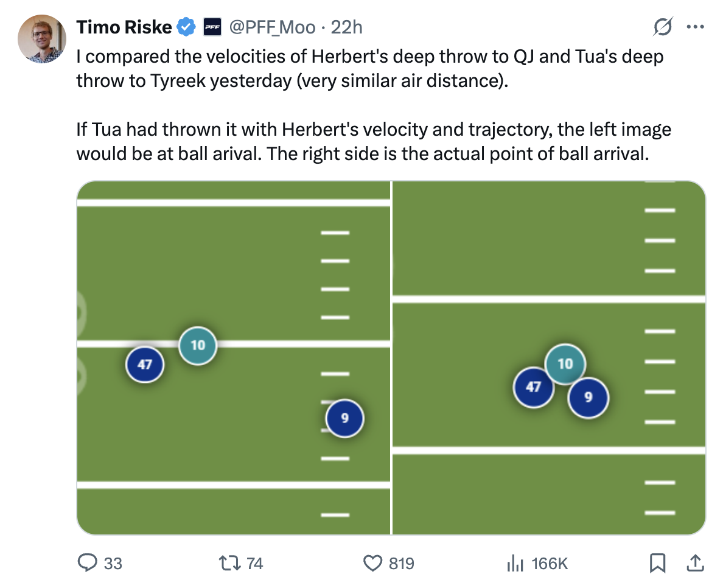View the tweet analytics bar-chart icon
Screen dimensions: 723x588
click(515, 564)
